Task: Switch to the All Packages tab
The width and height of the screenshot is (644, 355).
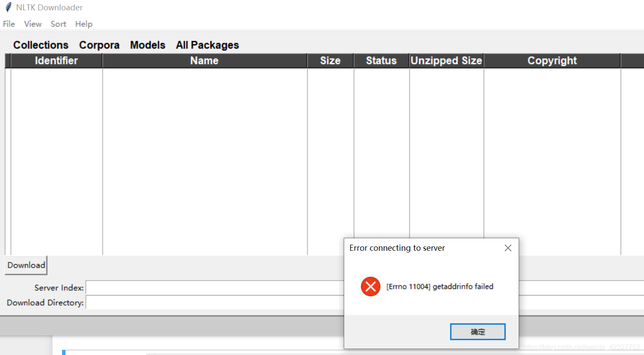Action: [x=207, y=45]
